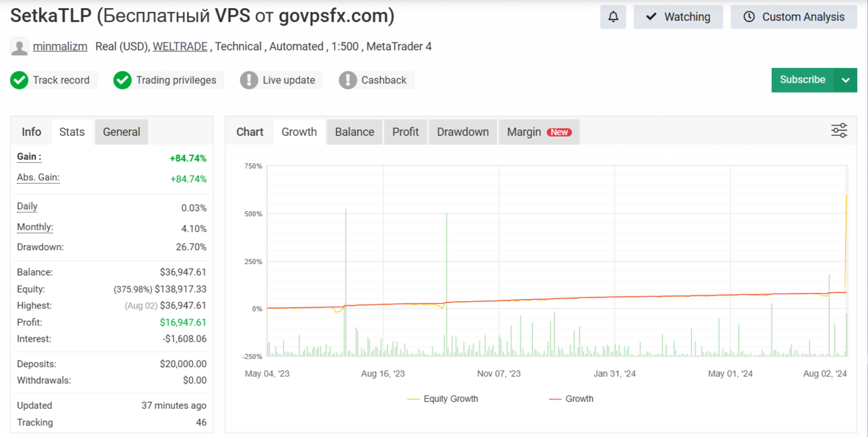The height and width of the screenshot is (437, 868).
Task: Click the Jan 31, '24 axis label
Action: point(614,374)
